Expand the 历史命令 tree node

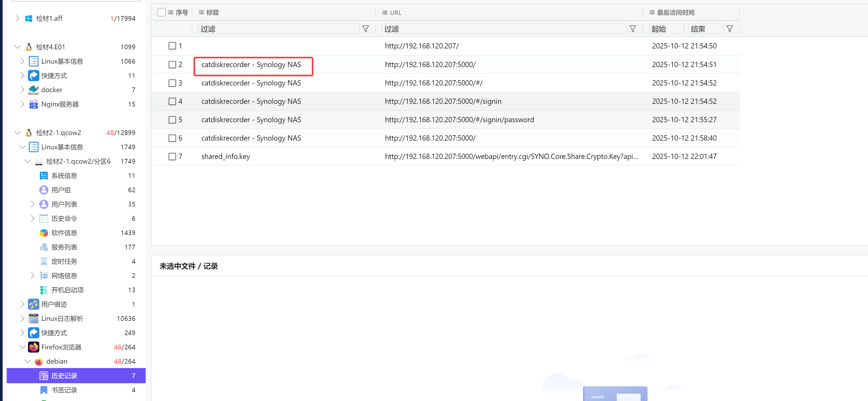(32, 218)
